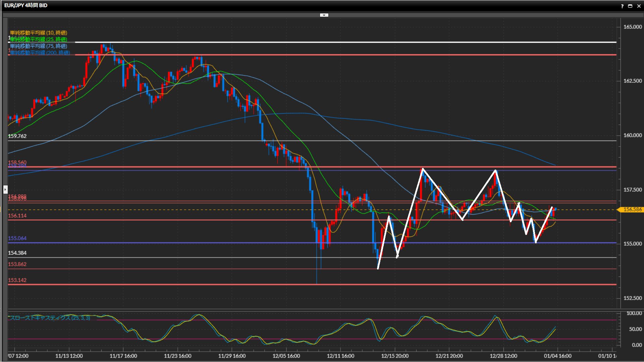Select the 単純移動平均線 (200, 終値) indicator label

click(40, 53)
